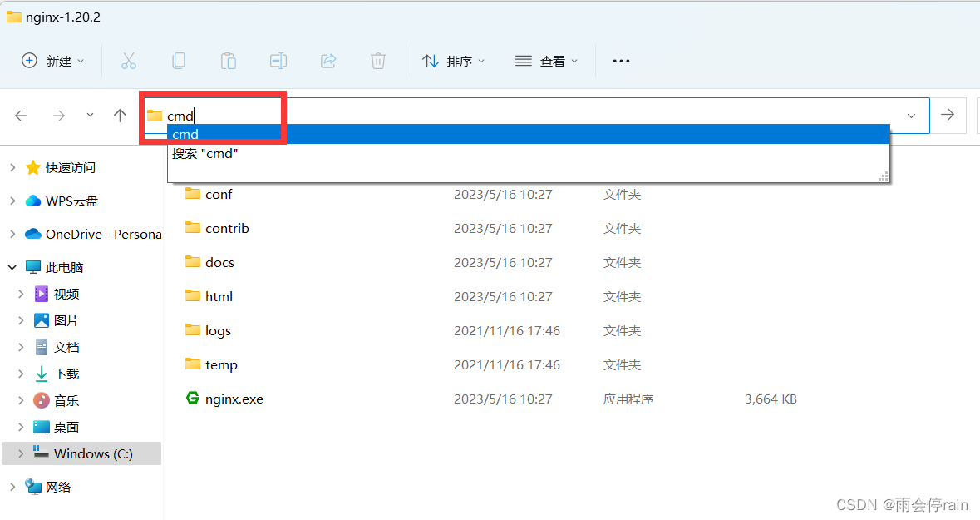Click the 应用程序 type cell
Image resolution: width=980 pixels, height=520 pixels.
tap(628, 399)
